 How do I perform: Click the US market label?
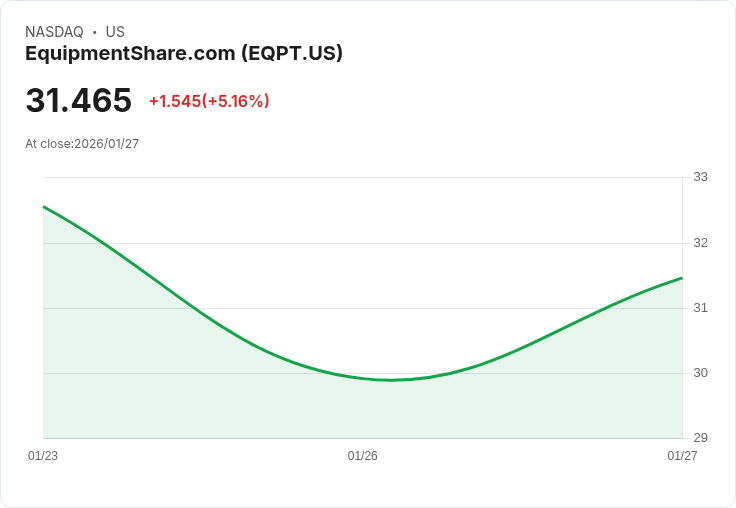coord(115,32)
